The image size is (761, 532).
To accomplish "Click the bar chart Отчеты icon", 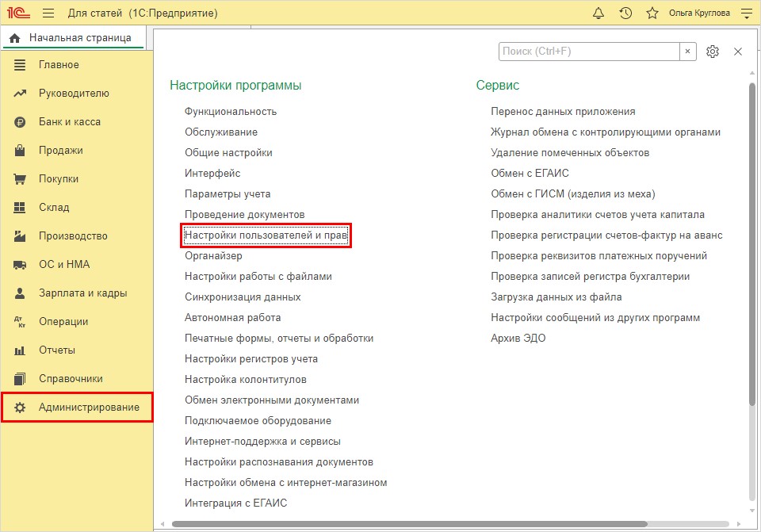I will (x=19, y=350).
